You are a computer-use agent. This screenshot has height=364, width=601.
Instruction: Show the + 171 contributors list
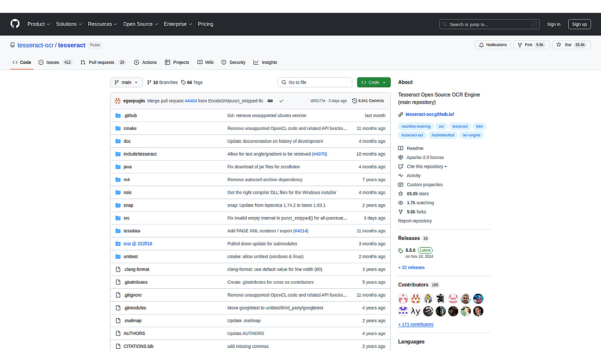[x=416, y=325]
